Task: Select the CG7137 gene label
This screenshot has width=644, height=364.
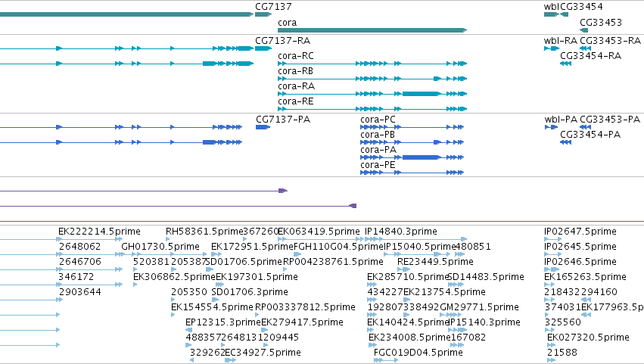Action: pos(273,7)
